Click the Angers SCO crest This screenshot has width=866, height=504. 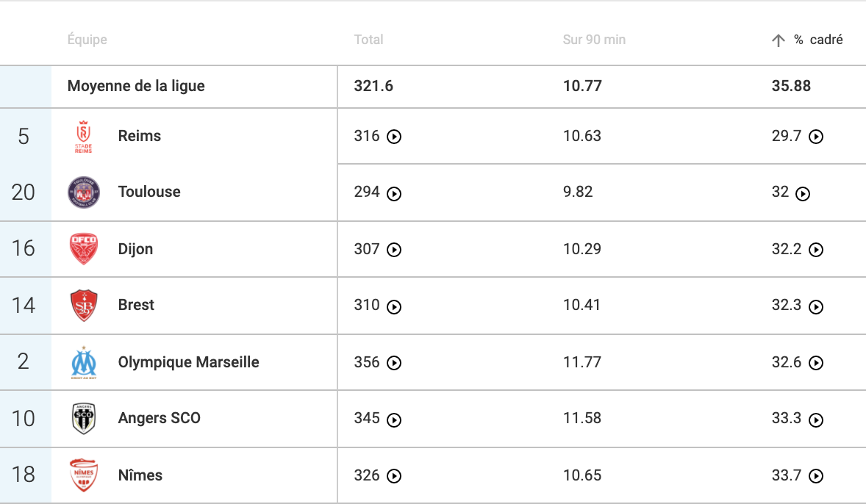point(83,418)
